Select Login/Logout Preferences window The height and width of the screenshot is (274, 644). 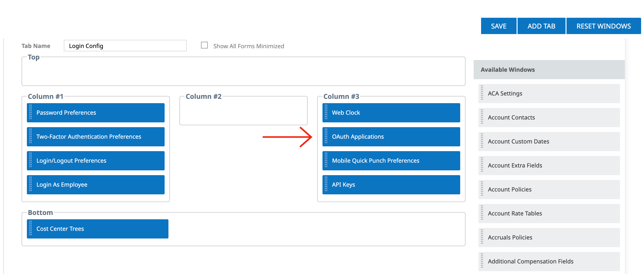pos(95,161)
